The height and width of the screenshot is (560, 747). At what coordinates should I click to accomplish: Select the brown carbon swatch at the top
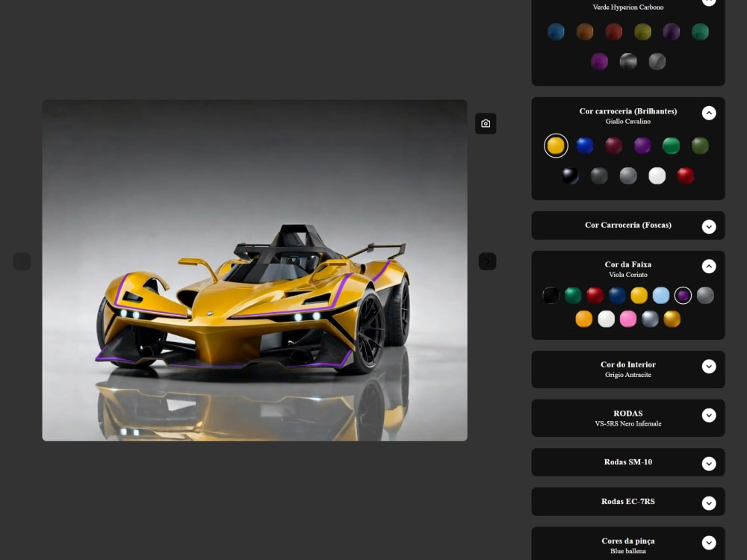tap(585, 32)
